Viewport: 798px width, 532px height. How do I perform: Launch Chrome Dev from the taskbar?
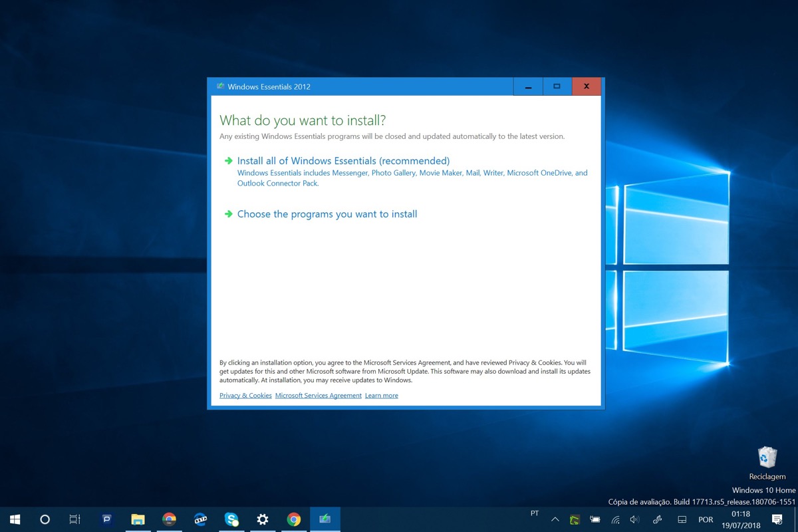pos(169,519)
